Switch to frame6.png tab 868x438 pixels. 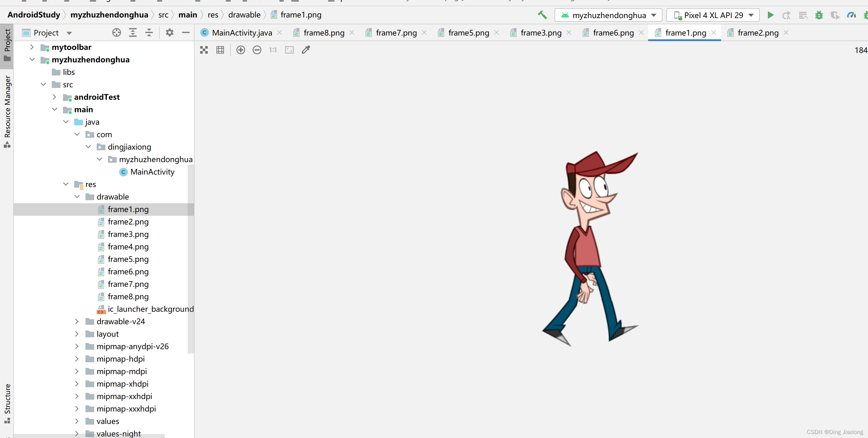point(613,33)
